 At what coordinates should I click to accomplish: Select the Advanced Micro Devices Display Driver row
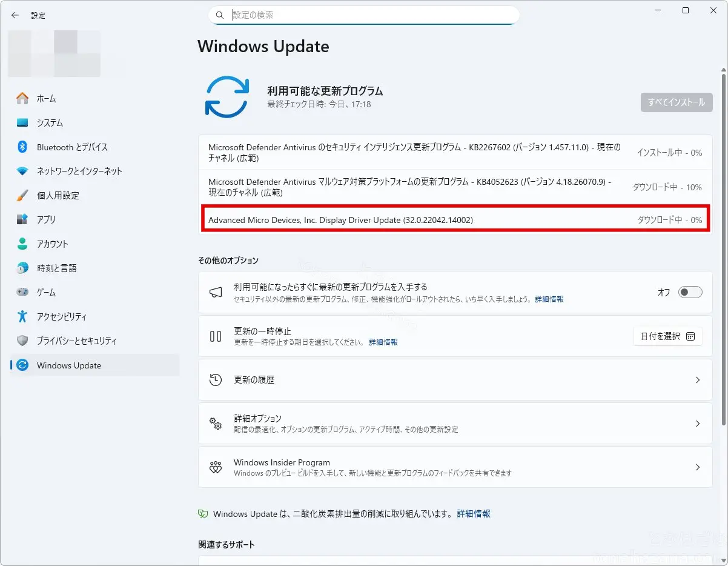click(455, 220)
